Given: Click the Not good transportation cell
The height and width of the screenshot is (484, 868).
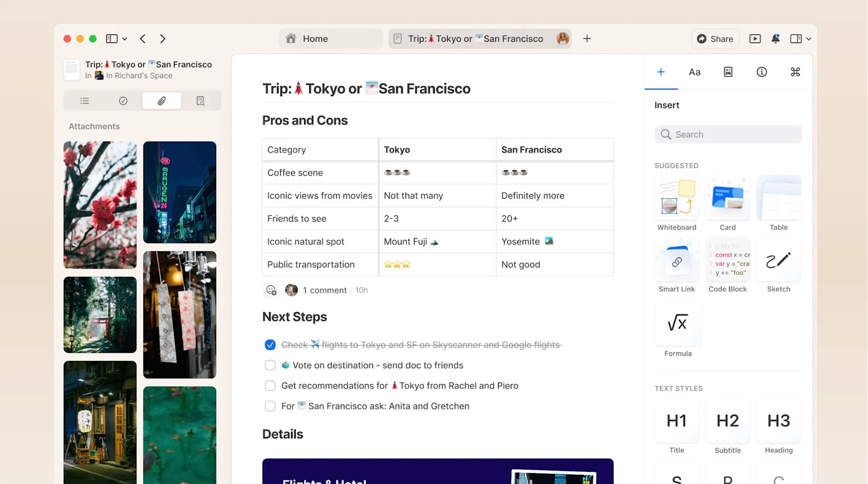Looking at the screenshot, I should [x=555, y=265].
